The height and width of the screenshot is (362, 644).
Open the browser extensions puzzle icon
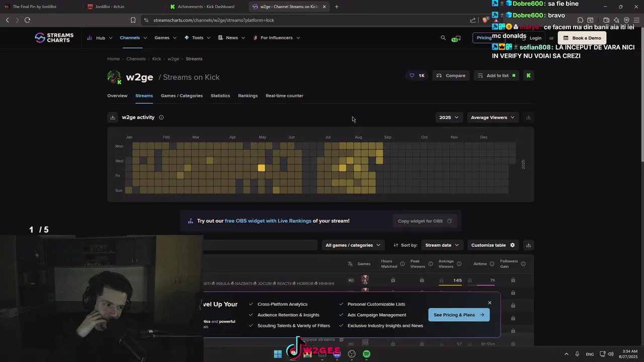(581, 20)
